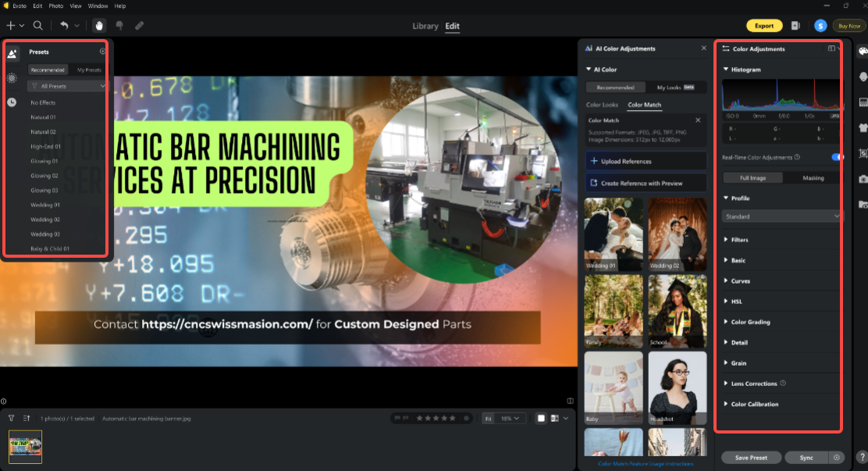Switch to My Looks beta
Viewport: 868px width, 471px height.
(x=675, y=87)
